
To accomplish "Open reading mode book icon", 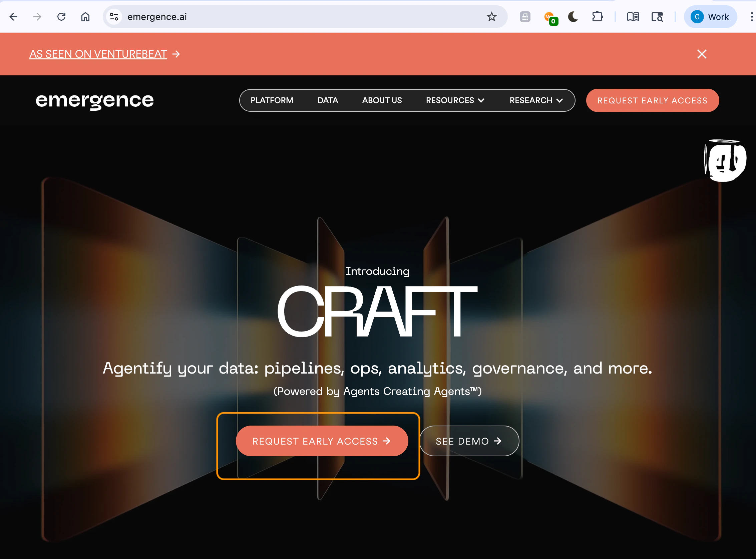I will pos(633,17).
